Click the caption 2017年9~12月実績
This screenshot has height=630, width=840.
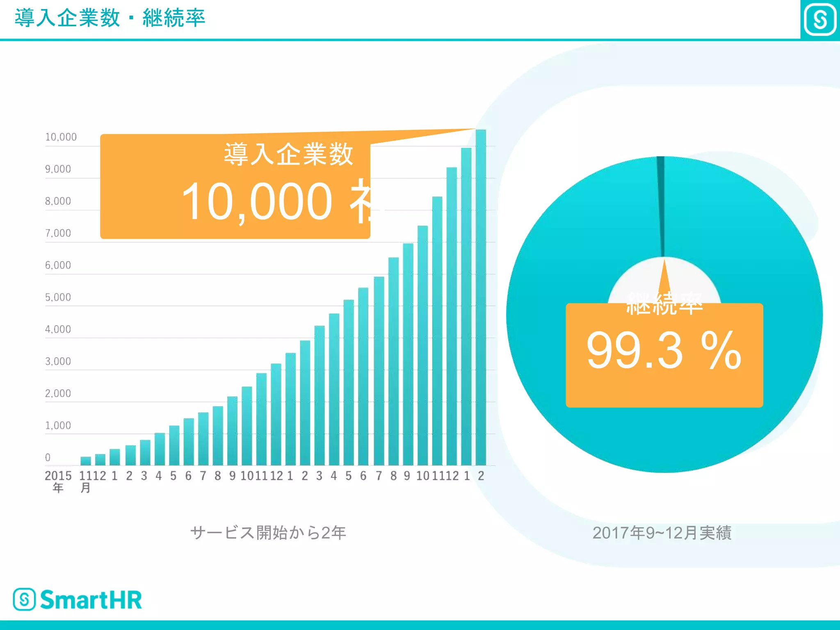point(662,533)
